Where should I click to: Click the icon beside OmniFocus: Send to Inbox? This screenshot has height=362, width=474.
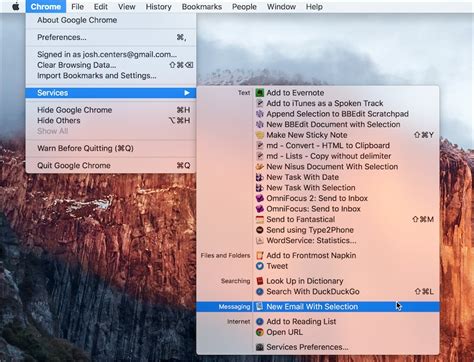(x=260, y=209)
